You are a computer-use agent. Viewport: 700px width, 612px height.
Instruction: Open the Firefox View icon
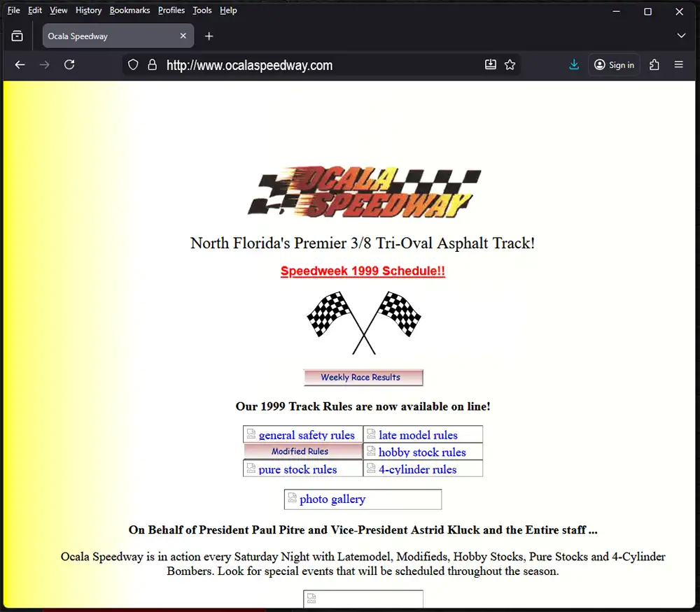(17, 36)
